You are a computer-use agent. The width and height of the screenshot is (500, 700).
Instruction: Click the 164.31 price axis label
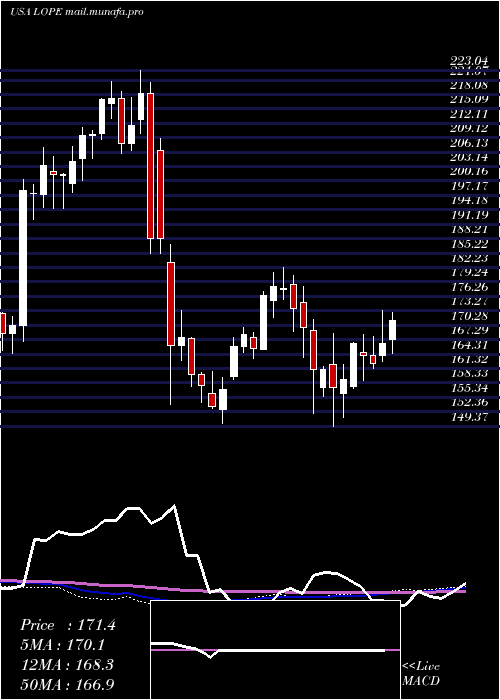click(468, 344)
